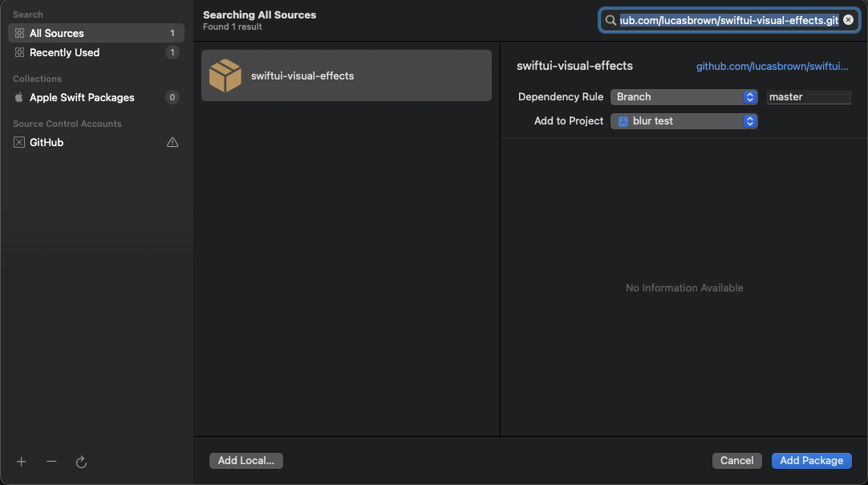Click the blur test project icon

pos(623,121)
